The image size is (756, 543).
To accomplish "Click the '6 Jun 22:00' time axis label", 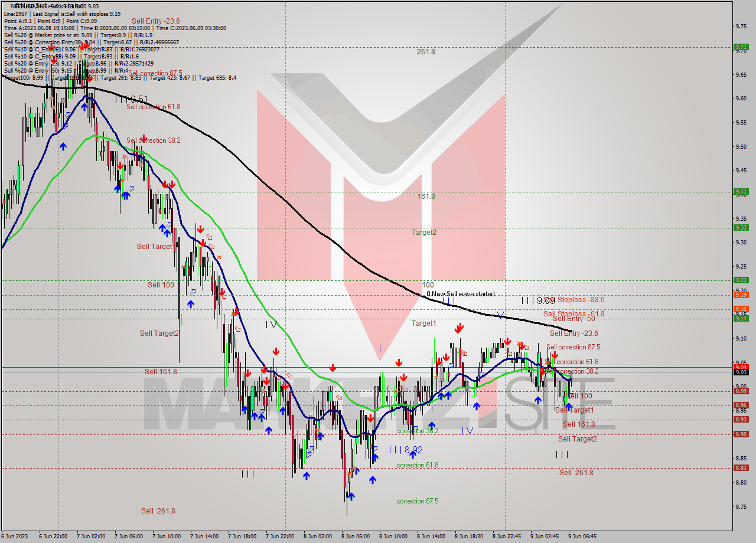I will 53,537.
